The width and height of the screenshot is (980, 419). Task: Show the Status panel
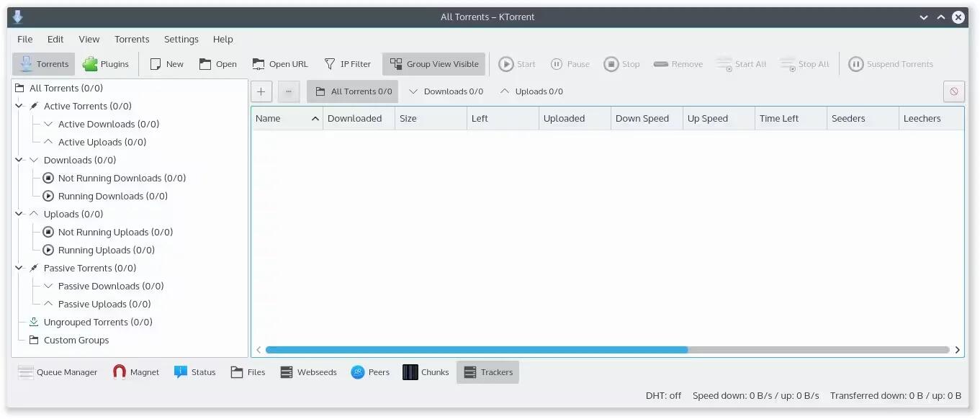click(194, 372)
